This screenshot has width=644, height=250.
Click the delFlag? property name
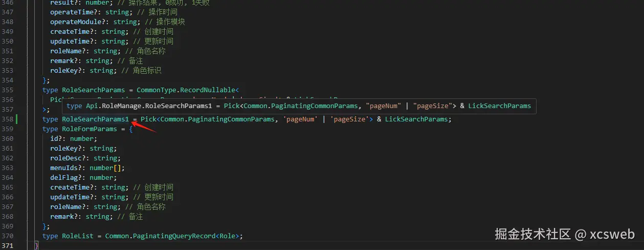pyautogui.click(x=68, y=177)
